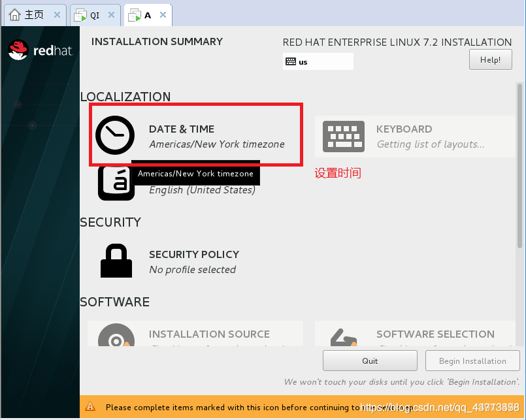This screenshot has height=420, width=526.
Task: Open the DATE & TIME settings label
Action: (182, 129)
